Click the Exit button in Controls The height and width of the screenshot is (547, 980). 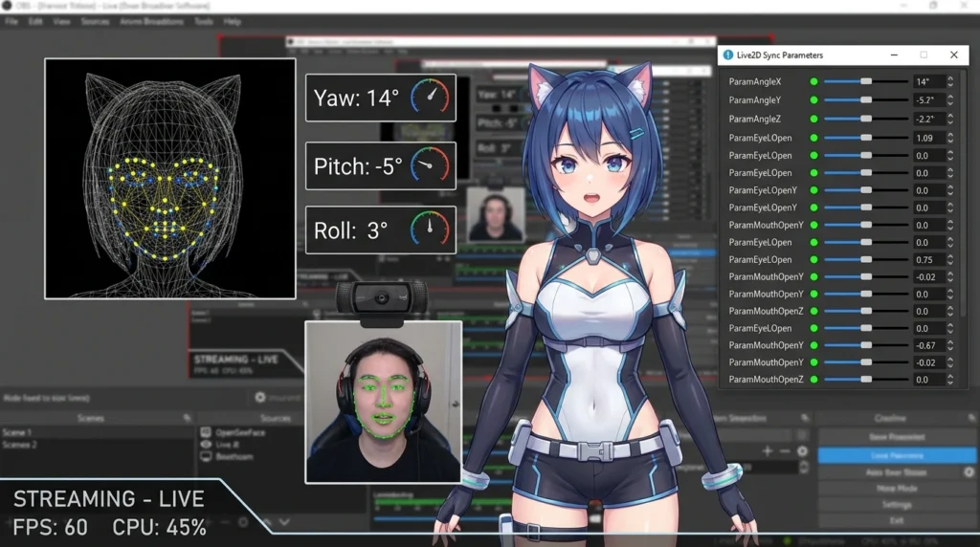click(x=897, y=520)
